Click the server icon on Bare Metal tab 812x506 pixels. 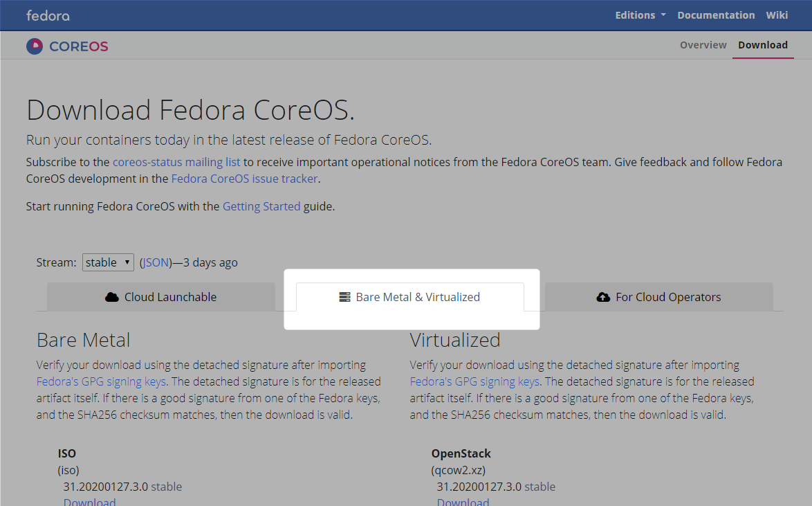[x=344, y=297]
